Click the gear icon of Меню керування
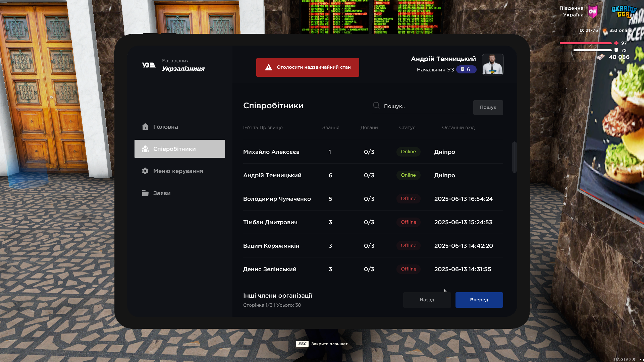Screen dimensions: 644x362 (145, 171)
